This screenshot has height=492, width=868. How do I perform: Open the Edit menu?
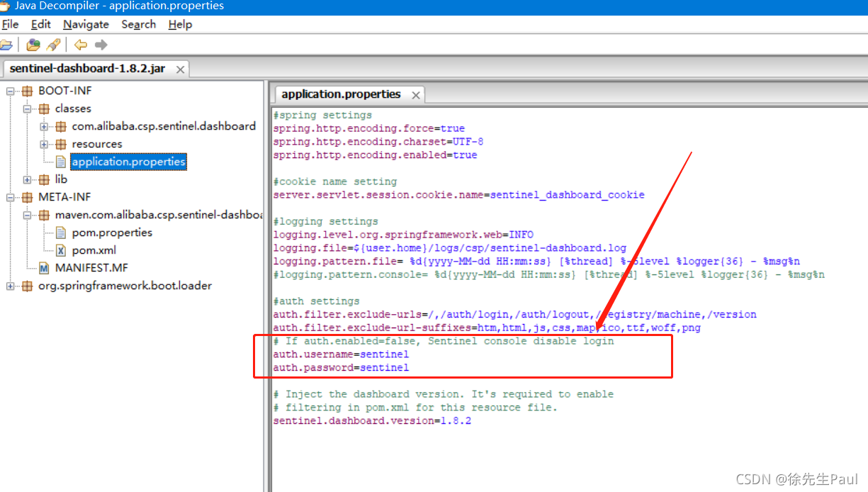(x=41, y=24)
